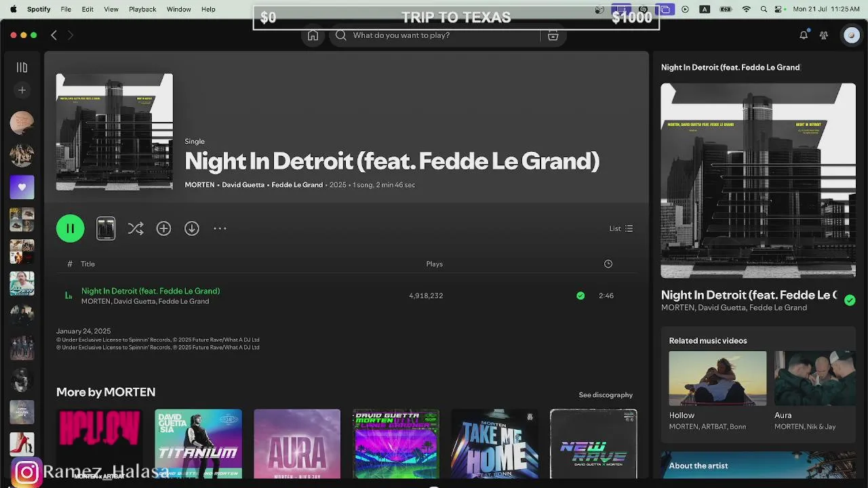The height and width of the screenshot is (488, 868).
Task: Open the profile avatar menu
Action: coord(851,35)
